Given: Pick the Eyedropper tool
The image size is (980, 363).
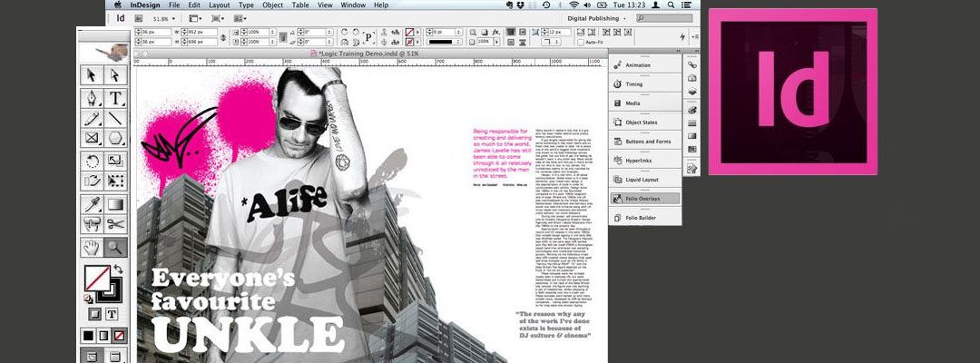Looking at the screenshot, I should coord(92,203).
